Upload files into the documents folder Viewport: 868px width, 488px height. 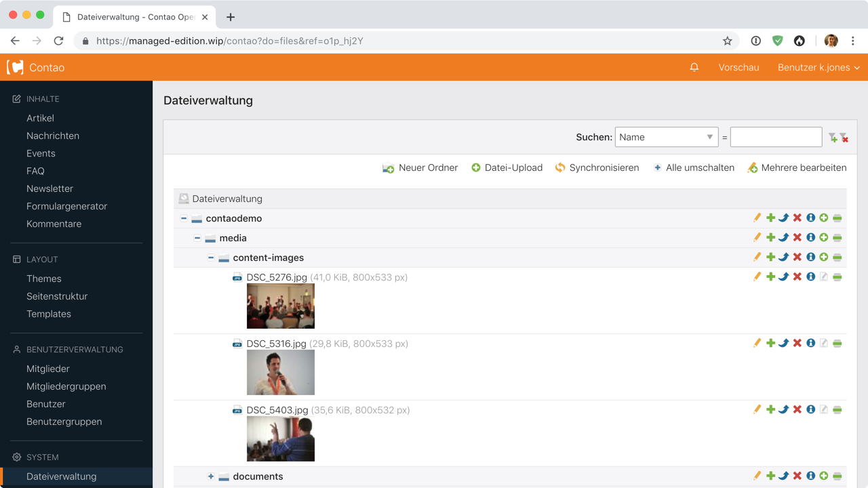pyautogui.click(x=824, y=476)
